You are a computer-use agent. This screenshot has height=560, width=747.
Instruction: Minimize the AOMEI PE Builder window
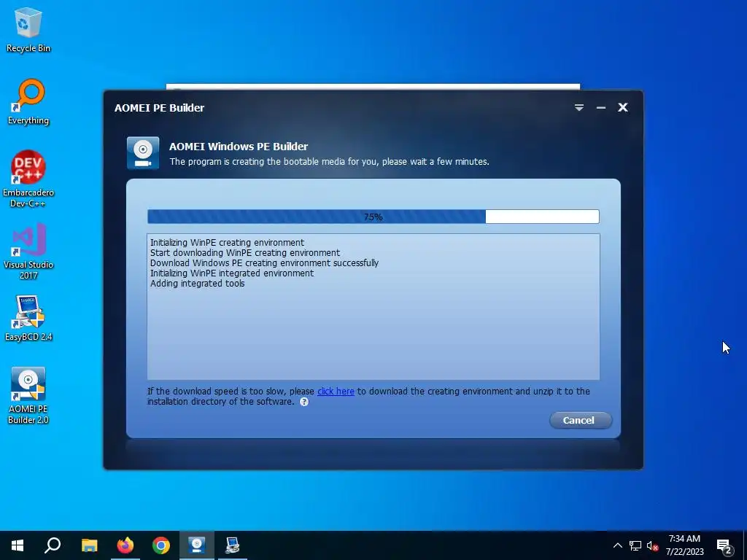click(601, 108)
